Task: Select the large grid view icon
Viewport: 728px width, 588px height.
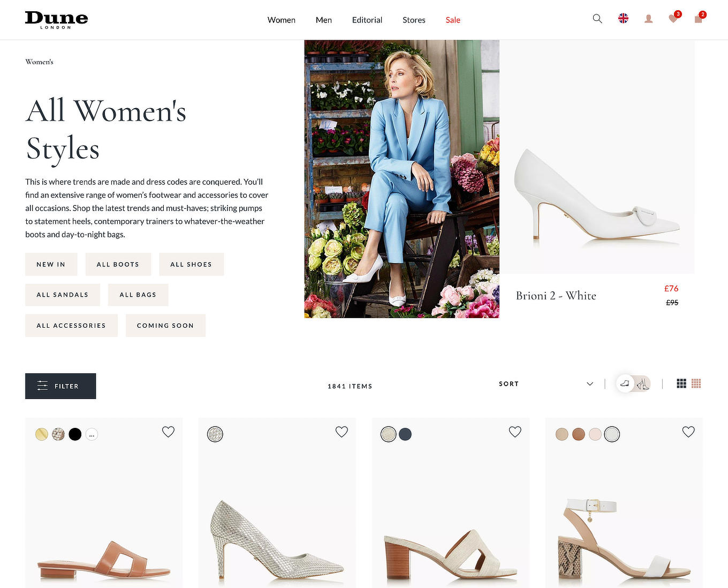Action: click(x=681, y=383)
